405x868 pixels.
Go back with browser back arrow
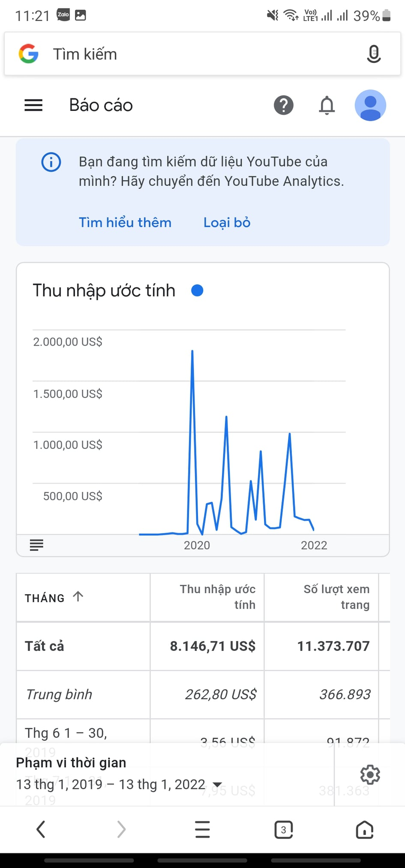(x=41, y=829)
